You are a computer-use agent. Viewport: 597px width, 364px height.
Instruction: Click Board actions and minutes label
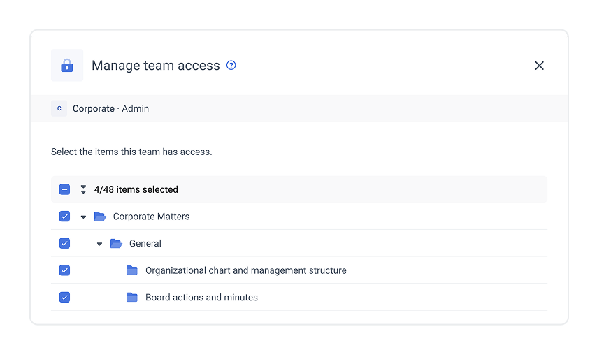[201, 298]
